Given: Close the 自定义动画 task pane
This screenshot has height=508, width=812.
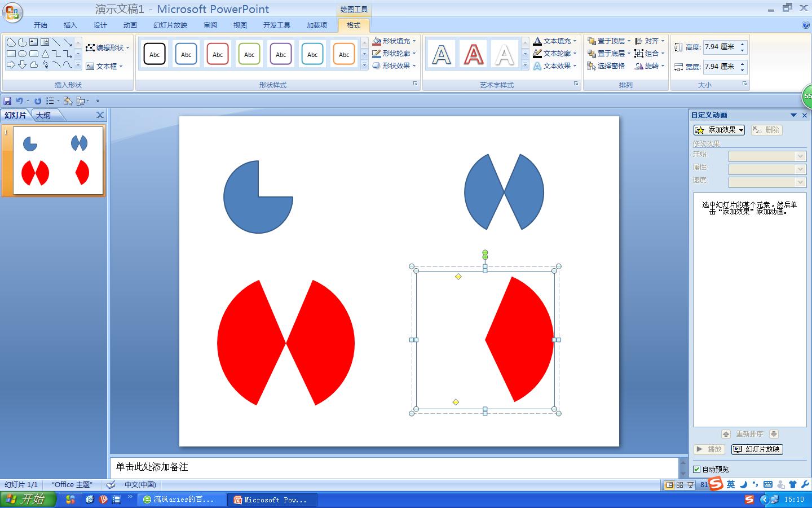Looking at the screenshot, I should point(805,115).
